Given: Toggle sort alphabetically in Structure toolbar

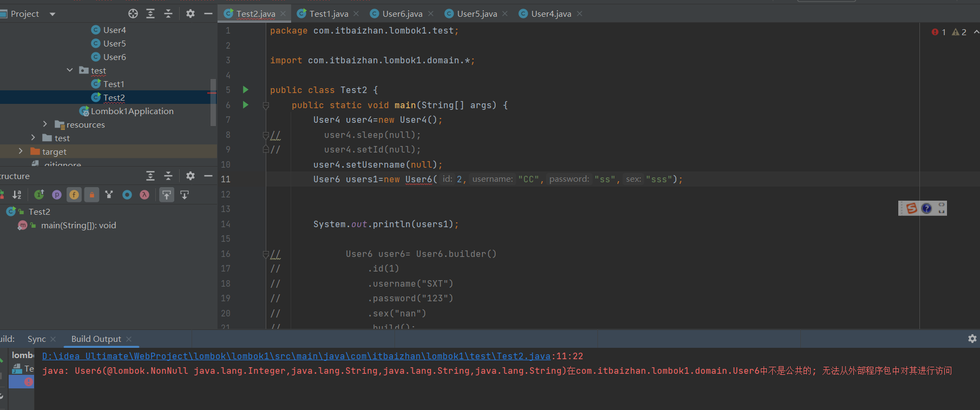Looking at the screenshot, I should point(17,195).
